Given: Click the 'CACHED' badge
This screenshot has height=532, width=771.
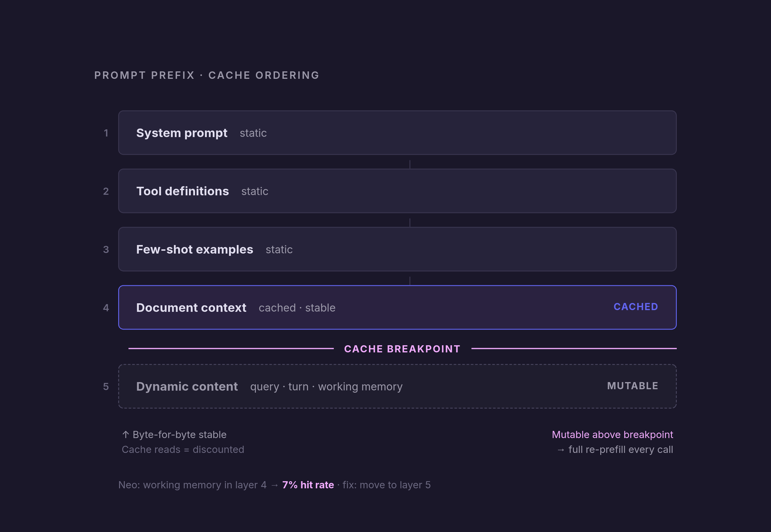Looking at the screenshot, I should coord(636,307).
